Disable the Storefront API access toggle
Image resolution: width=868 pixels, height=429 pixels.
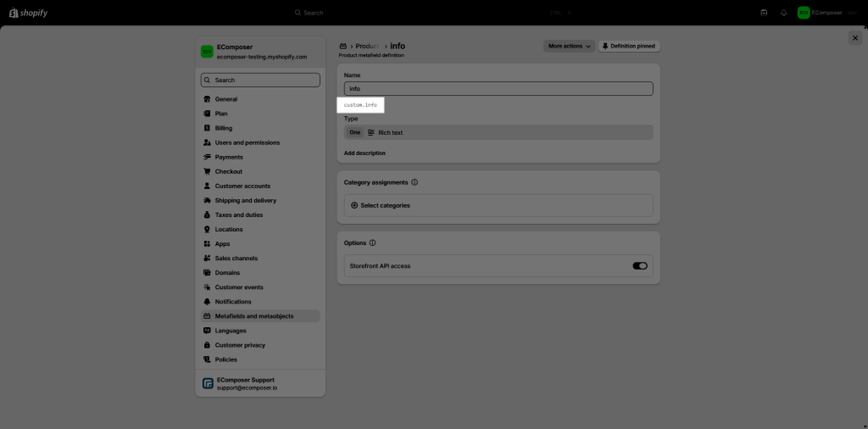click(x=640, y=266)
